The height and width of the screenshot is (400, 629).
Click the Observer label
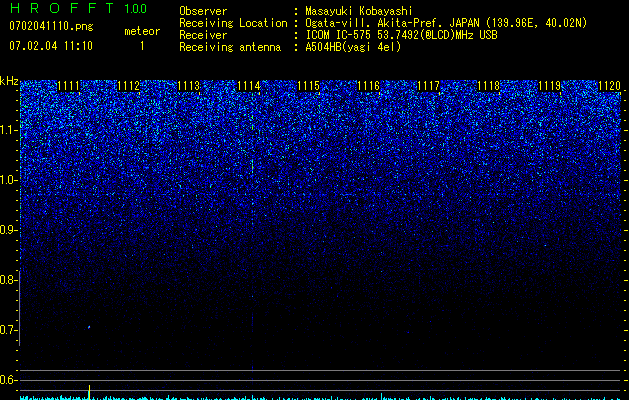click(x=203, y=11)
